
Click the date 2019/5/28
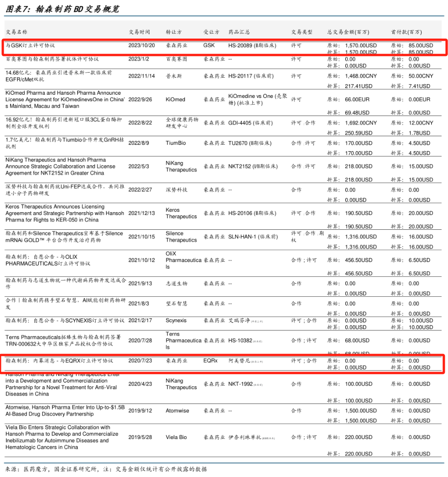point(140,437)
